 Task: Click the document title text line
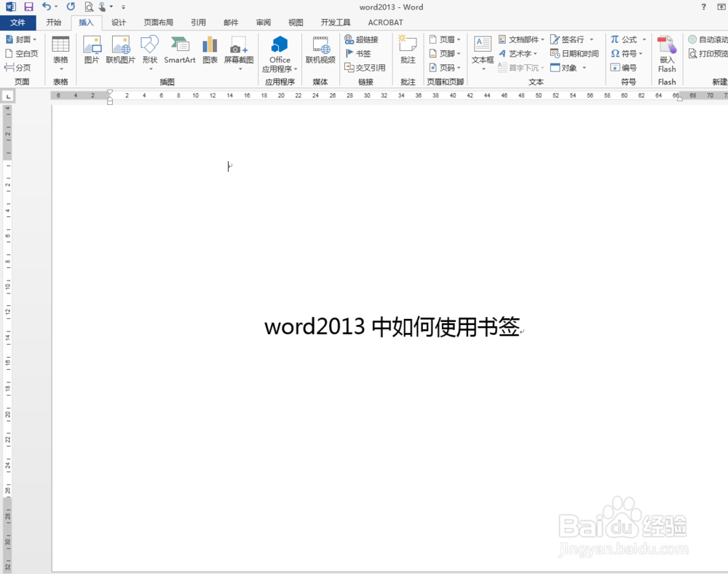(394, 326)
